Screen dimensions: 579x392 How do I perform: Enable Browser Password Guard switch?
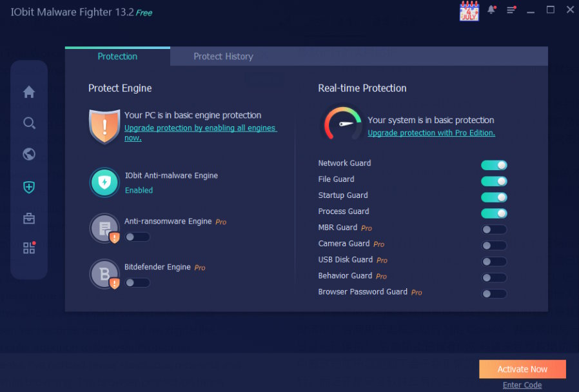[494, 294]
